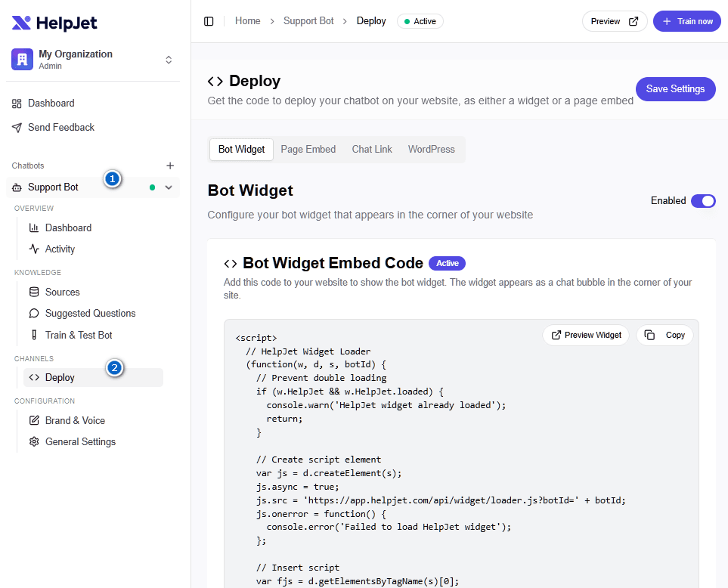Switch to the Chat Link tab
The width and height of the screenshot is (728, 588).
(372, 150)
